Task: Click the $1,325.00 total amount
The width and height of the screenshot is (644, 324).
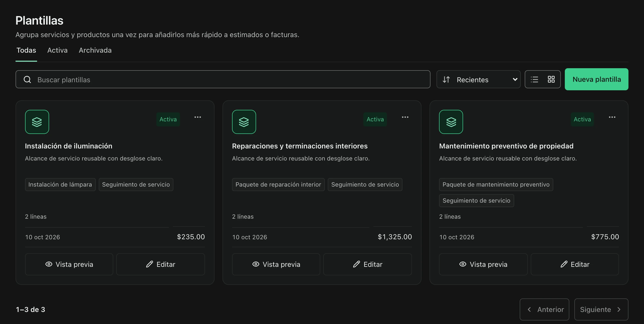Action: point(395,237)
